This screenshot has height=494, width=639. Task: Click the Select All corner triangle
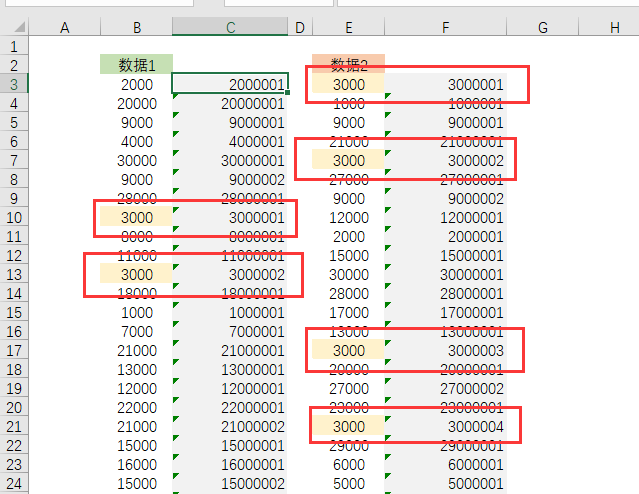[x=14, y=28]
